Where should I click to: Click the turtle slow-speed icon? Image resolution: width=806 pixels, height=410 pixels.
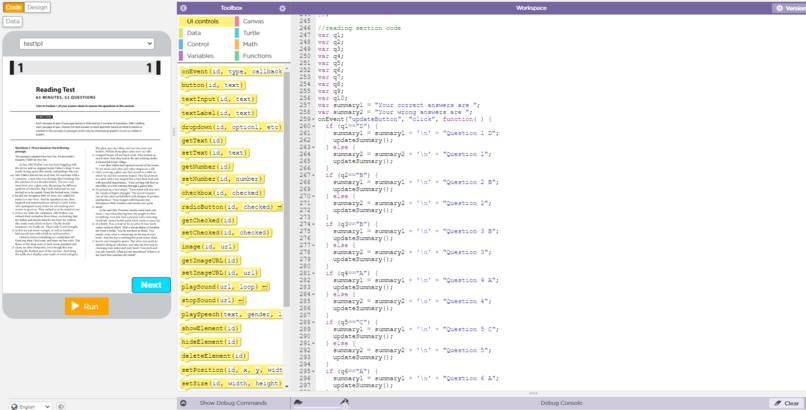tap(298, 402)
